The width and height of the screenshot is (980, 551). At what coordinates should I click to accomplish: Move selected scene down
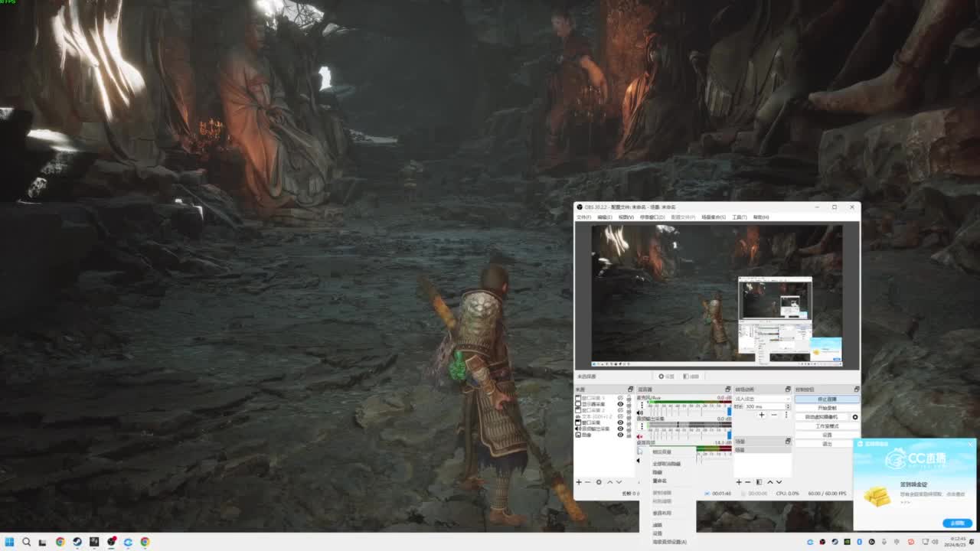tap(779, 482)
